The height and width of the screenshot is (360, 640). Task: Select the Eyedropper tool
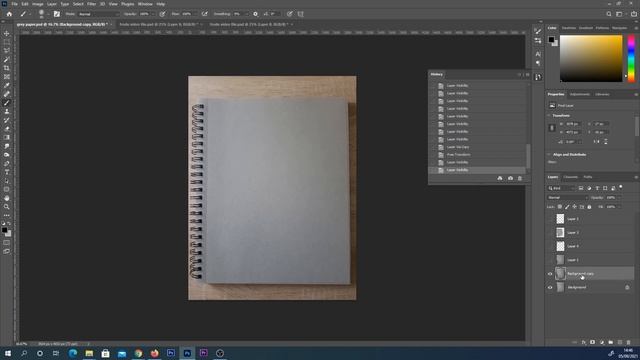[x=7, y=85]
